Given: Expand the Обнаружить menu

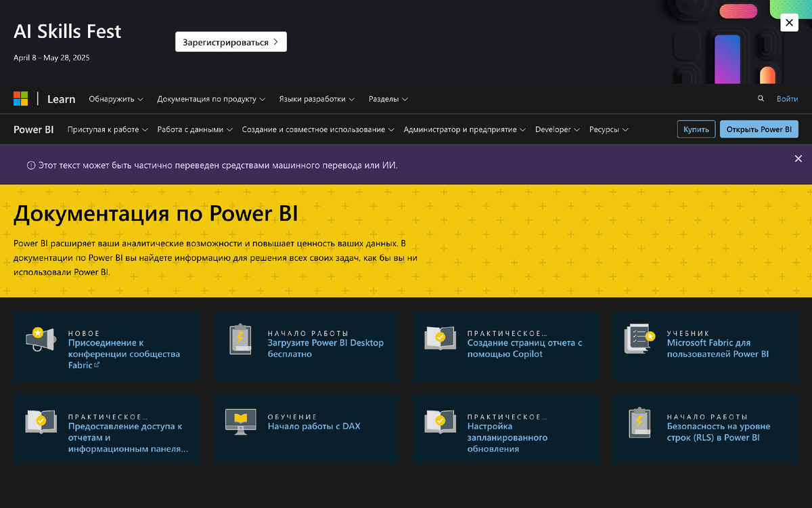Looking at the screenshot, I should (x=116, y=99).
